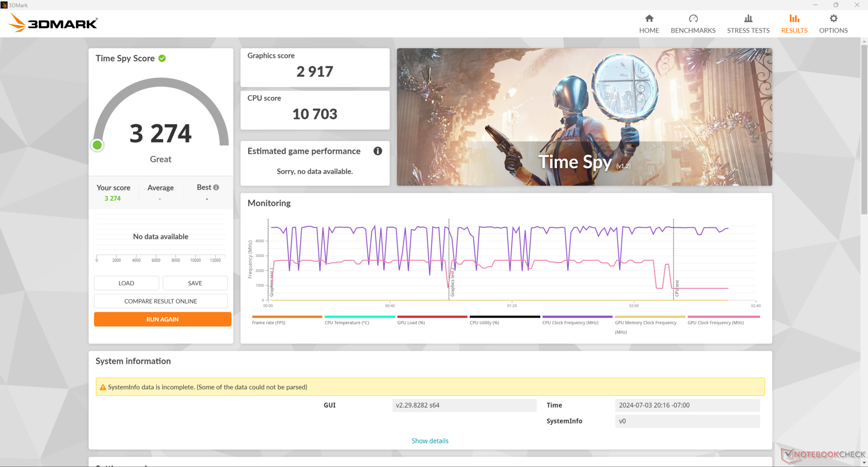Click the LOAD button

click(126, 283)
